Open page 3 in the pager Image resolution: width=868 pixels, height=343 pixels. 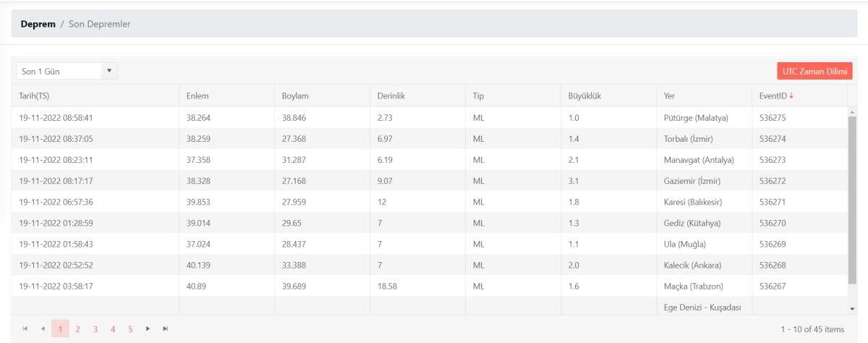click(x=95, y=329)
